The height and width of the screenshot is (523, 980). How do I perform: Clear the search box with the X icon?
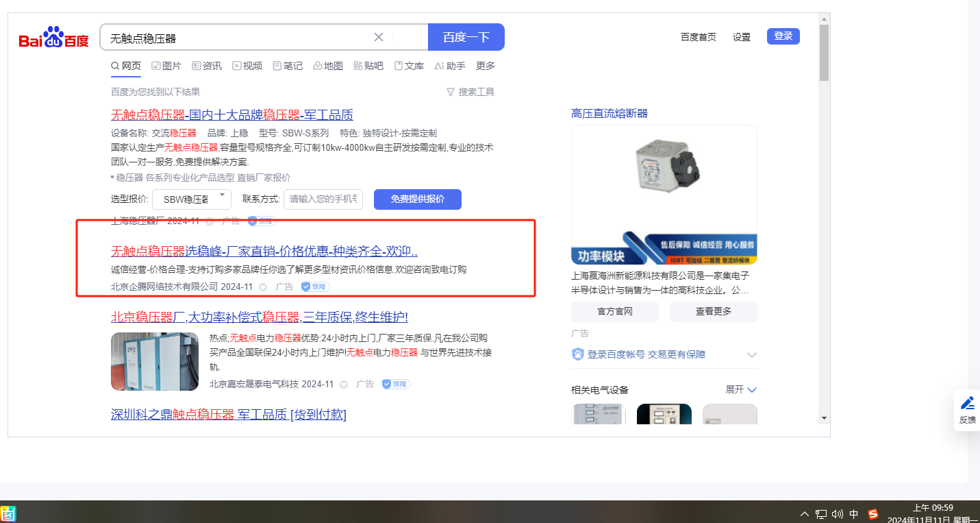pyautogui.click(x=379, y=37)
